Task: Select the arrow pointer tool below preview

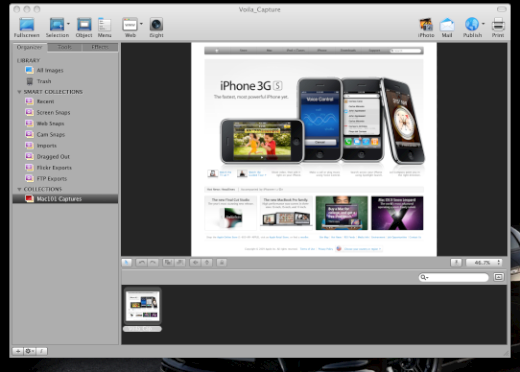Action: (127, 263)
